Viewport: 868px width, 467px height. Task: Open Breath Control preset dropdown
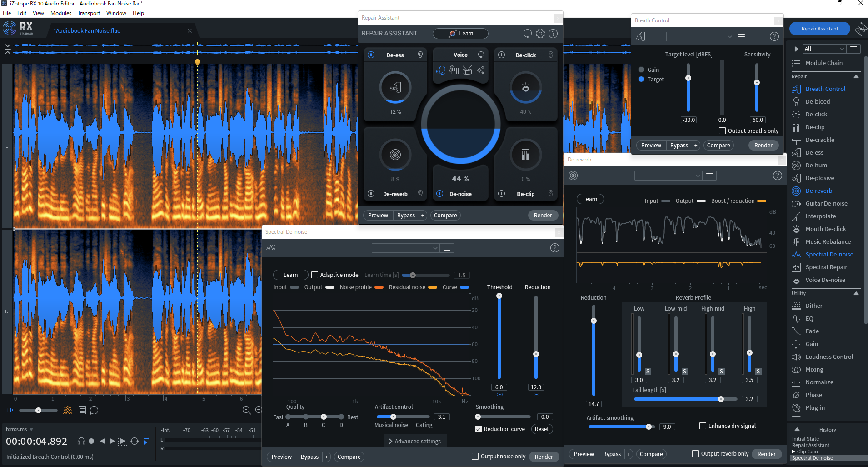[700, 36]
